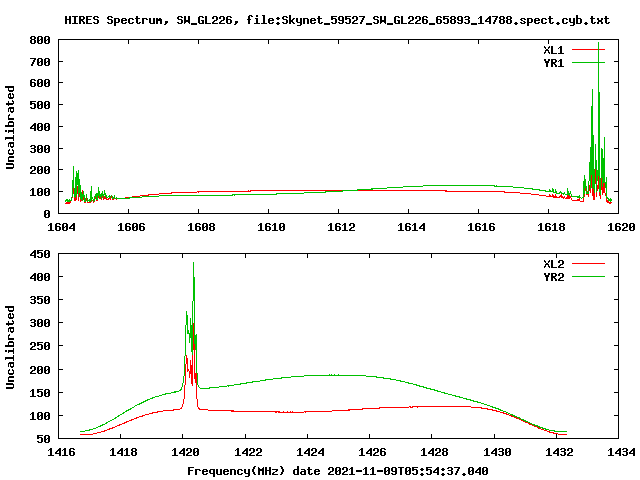Click the 1610 frequency tick label
The image size is (640, 480).
271,227
